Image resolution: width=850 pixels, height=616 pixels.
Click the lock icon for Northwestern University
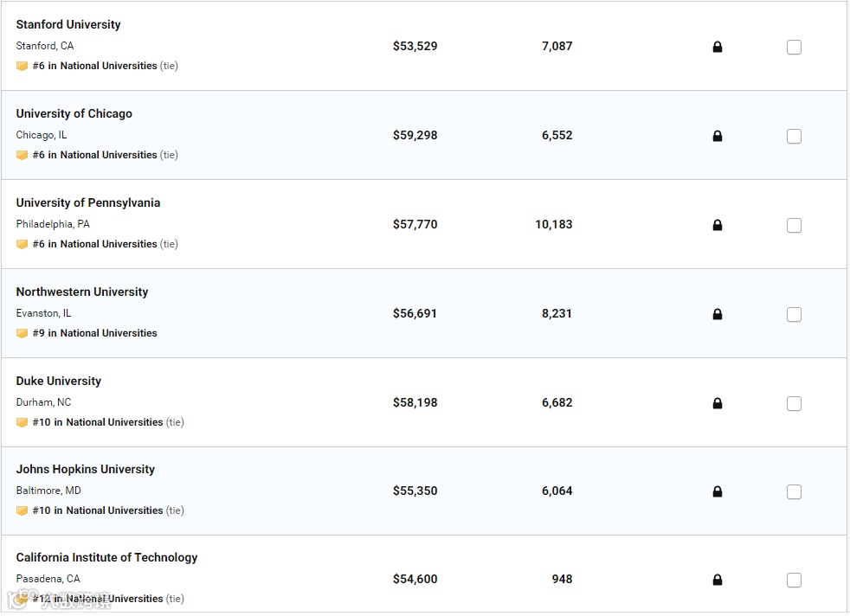(x=717, y=315)
